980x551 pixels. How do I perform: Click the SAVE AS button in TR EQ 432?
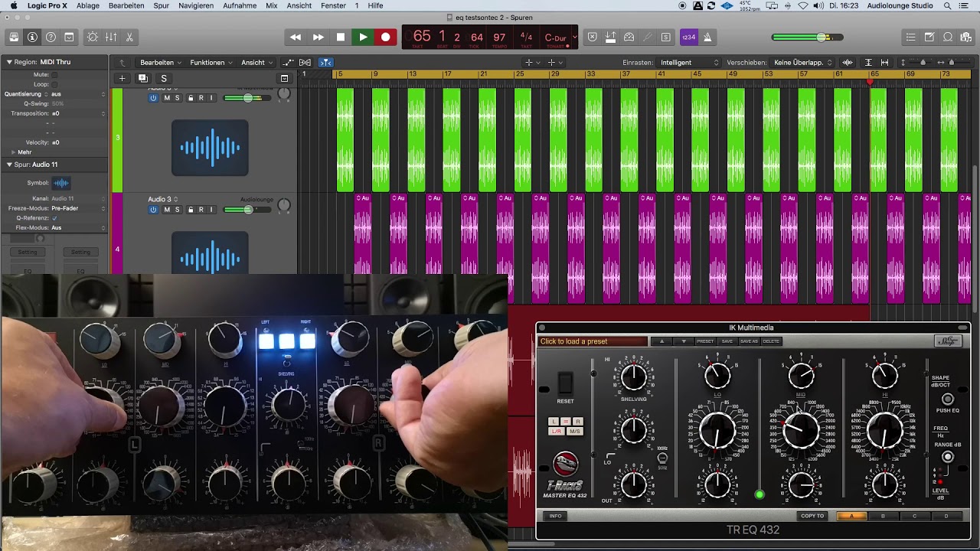[x=749, y=341]
